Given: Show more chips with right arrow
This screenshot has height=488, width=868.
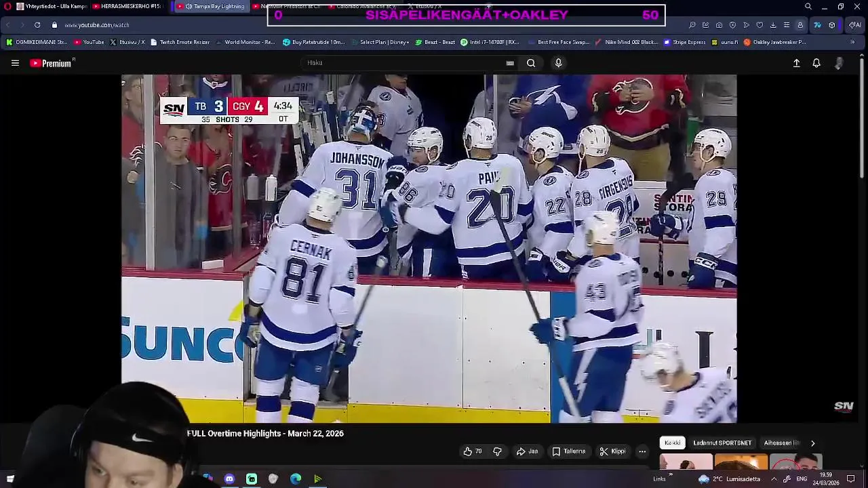Looking at the screenshot, I should [x=812, y=443].
